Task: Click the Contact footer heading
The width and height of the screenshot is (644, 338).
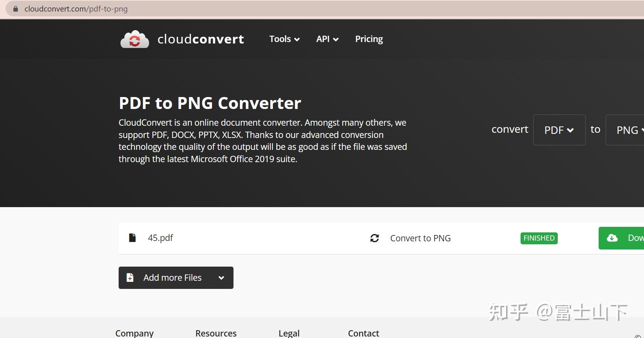Action: (x=364, y=333)
